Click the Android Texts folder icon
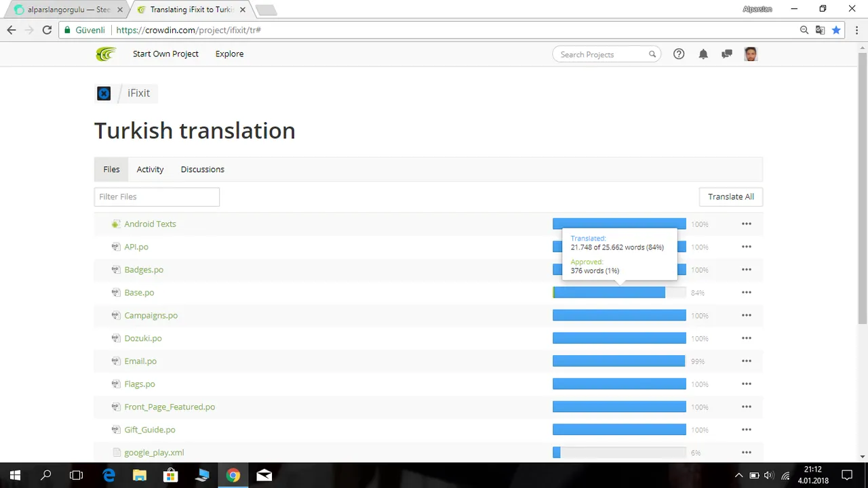868x488 pixels. click(x=116, y=224)
